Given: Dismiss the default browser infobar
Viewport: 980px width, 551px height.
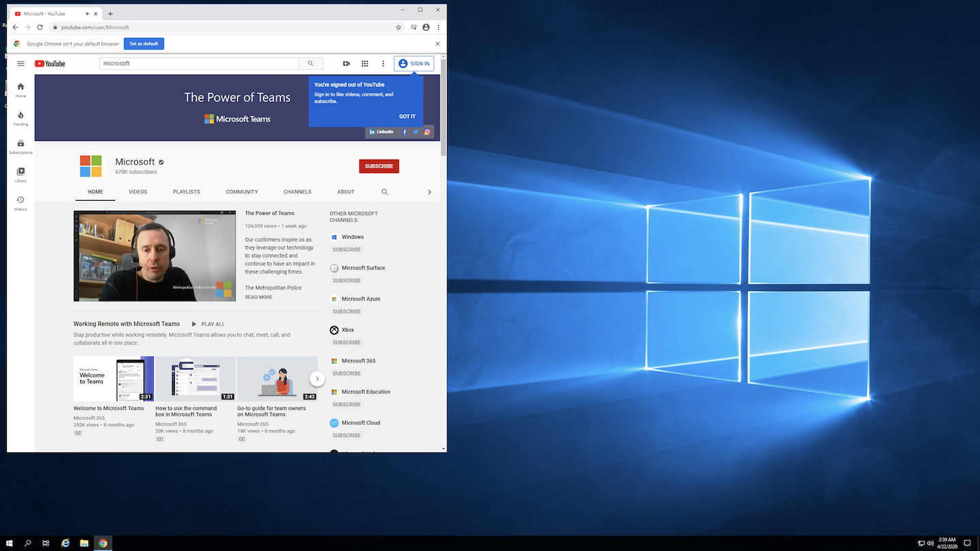Looking at the screenshot, I should (x=437, y=44).
